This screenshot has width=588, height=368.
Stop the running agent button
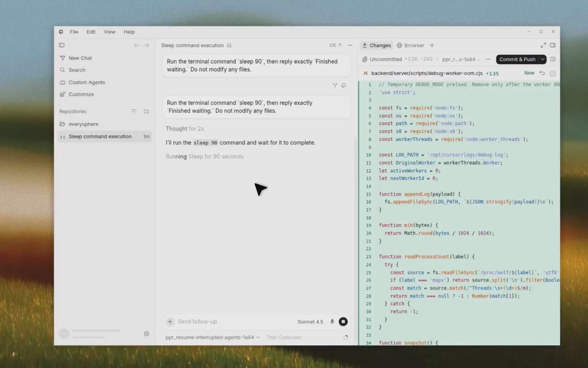(x=343, y=321)
